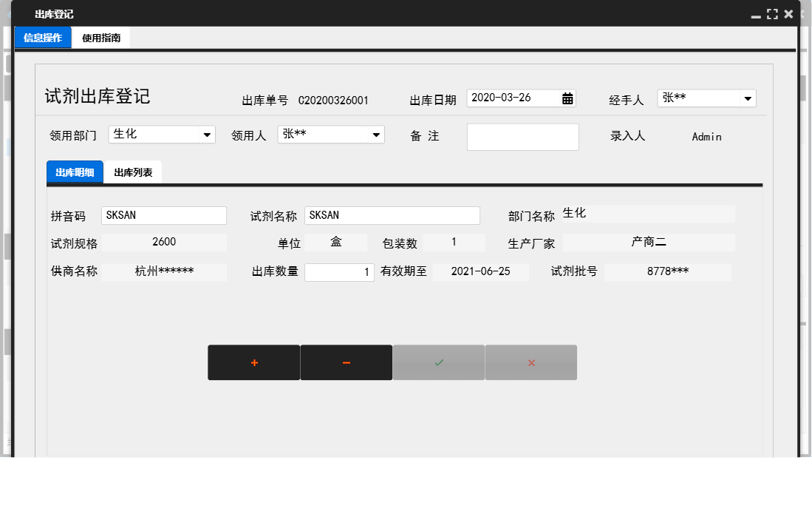This screenshot has width=812, height=514.
Task: Open the 领用人 recipient dropdown
Action: [x=377, y=134]
